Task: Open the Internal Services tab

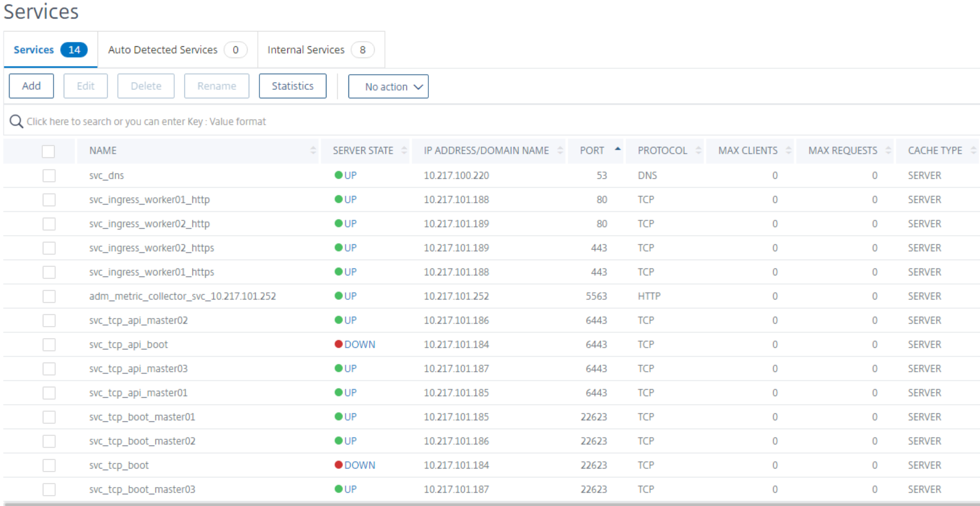Action: point(321,50)
